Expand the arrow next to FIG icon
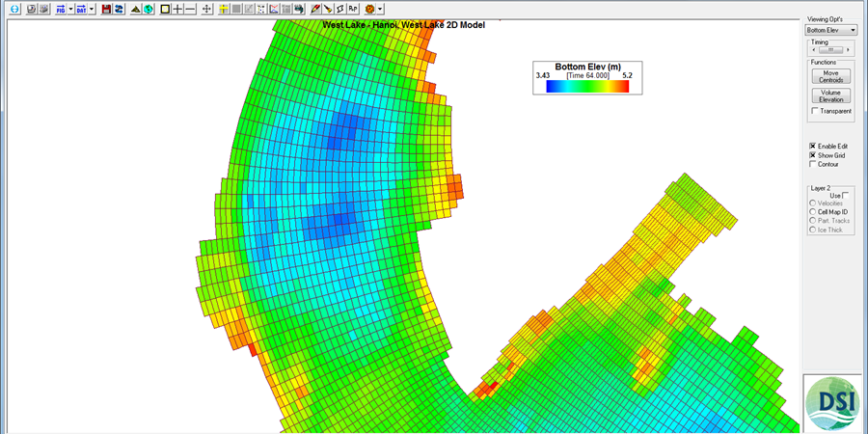 pyautogui.click(x=71, y=9)
